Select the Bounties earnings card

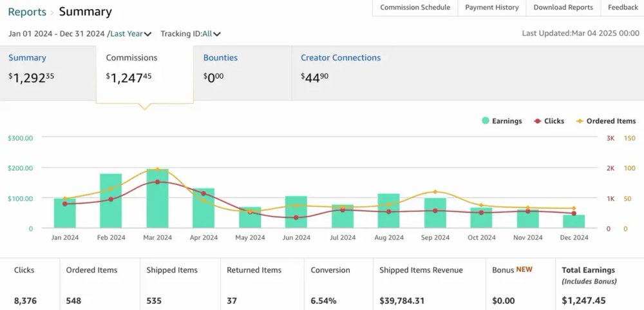[242, 73]
